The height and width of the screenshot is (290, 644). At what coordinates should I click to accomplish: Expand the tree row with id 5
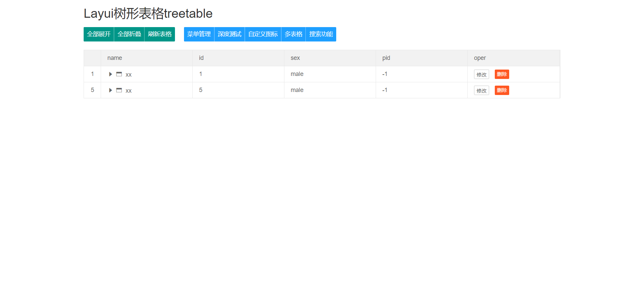pos(110,90)
